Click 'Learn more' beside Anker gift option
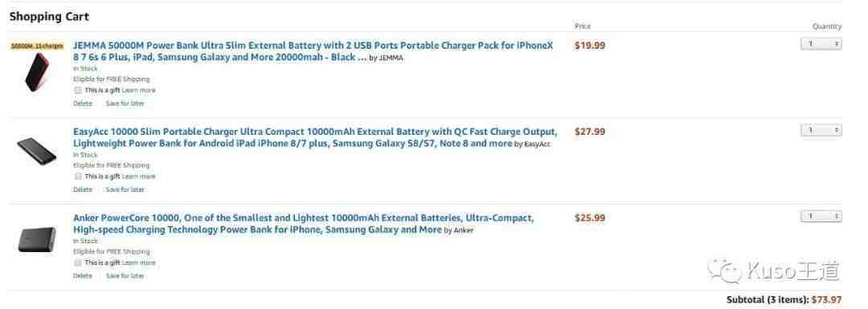Viewport: 868px width, 309px height. pos(139,262)
